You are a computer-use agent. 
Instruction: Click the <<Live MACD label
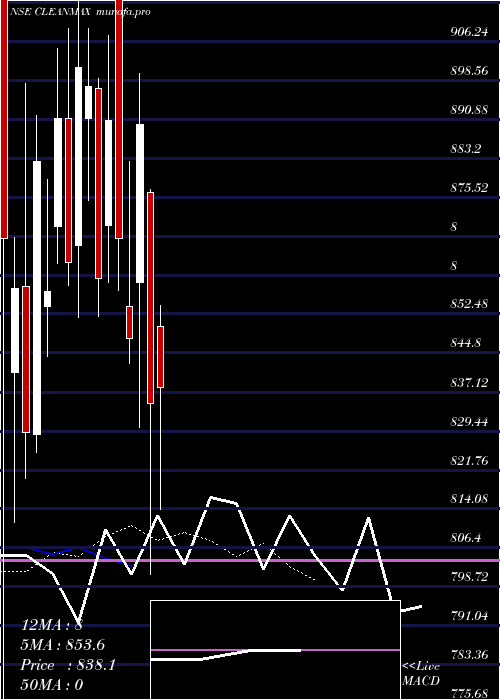[x=421, y=674]
